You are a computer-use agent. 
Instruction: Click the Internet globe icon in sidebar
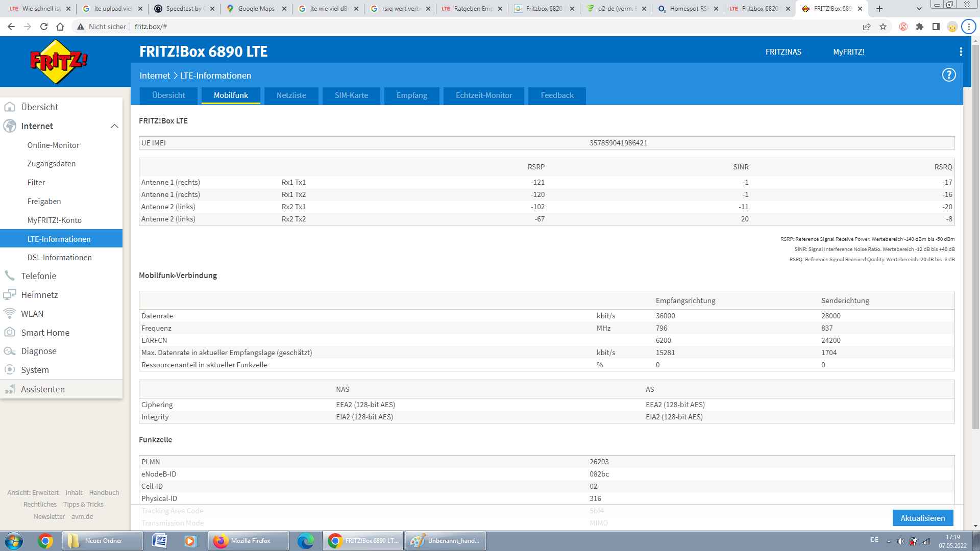coord(10,126)
